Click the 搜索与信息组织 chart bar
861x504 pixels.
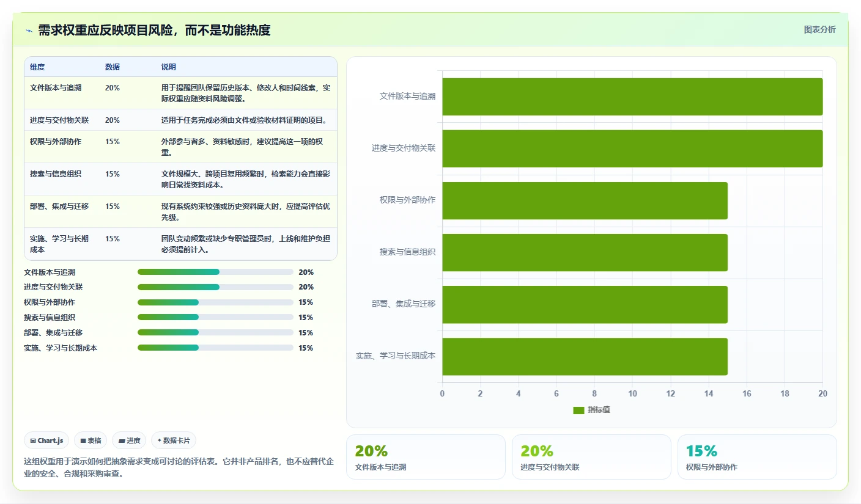click(x=585, y=252)
